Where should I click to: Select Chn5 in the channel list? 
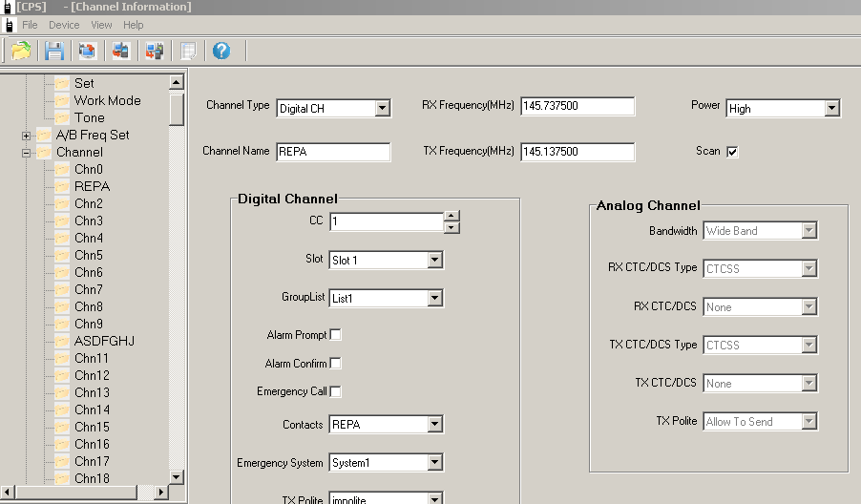(89, 255)
